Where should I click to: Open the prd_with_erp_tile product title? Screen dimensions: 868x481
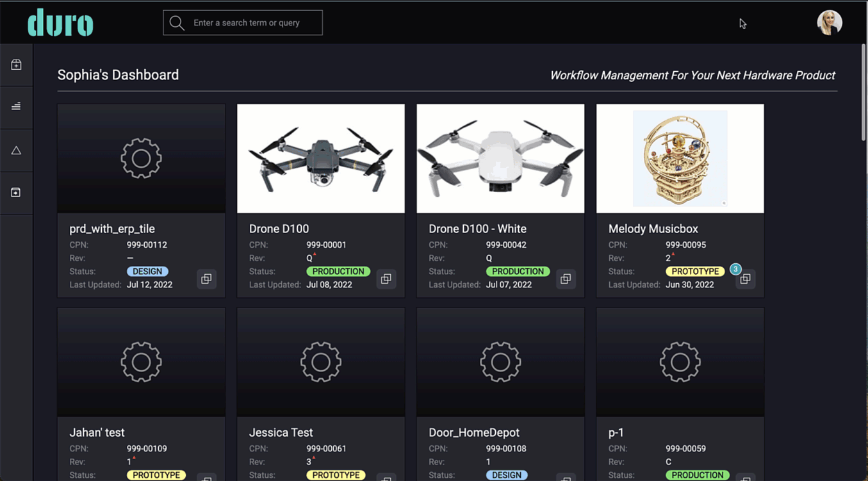coord(112,229)
